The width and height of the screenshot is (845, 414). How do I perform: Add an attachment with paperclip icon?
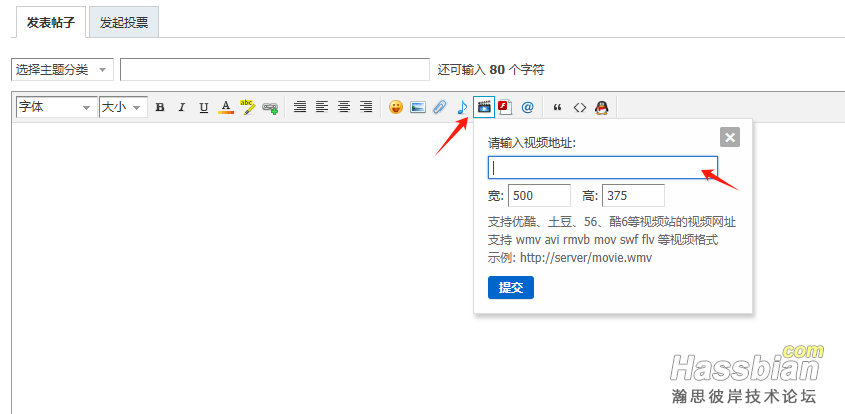pos(440,107)
